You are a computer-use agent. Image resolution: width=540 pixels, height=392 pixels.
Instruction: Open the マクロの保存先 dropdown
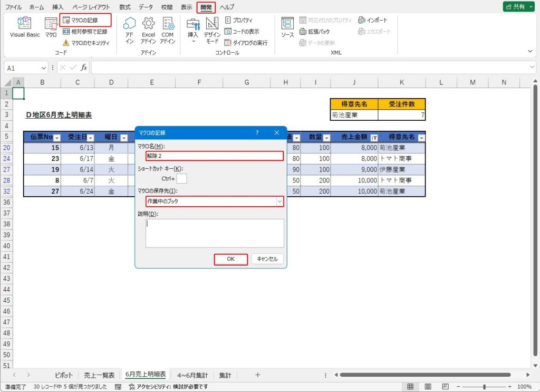(x=279, y=202)
